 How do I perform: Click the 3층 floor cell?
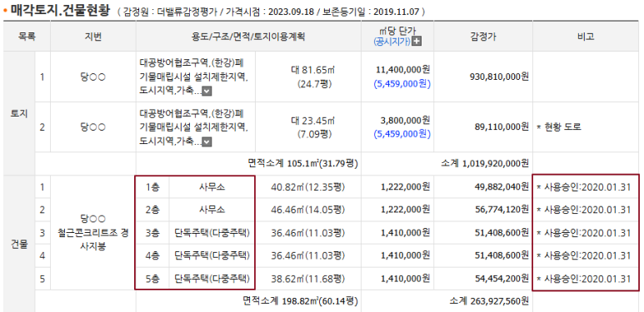click(152, 233)
